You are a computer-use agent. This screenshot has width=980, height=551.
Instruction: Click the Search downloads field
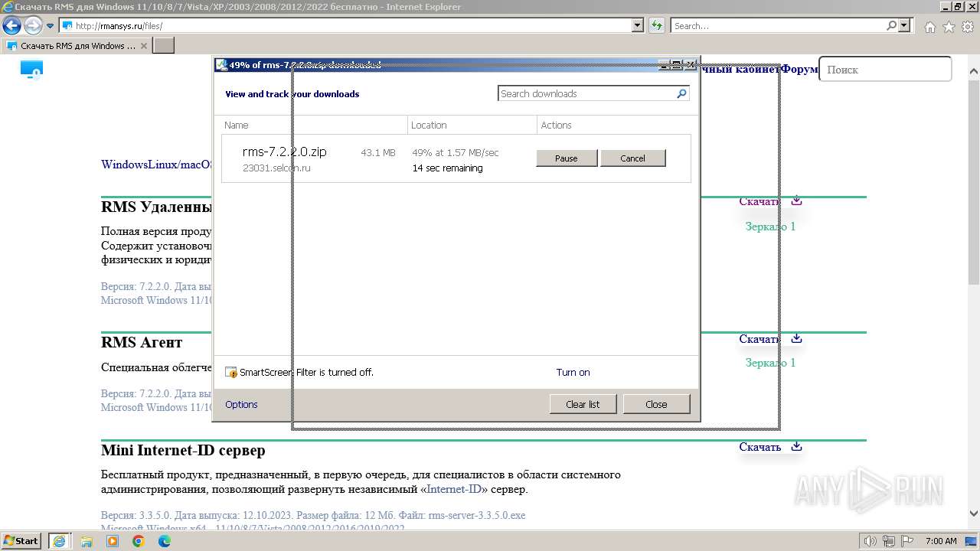586,93
